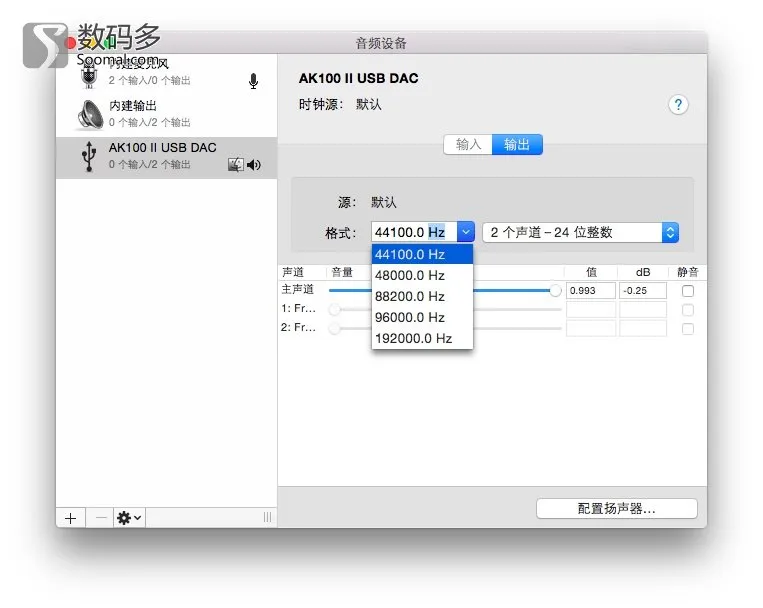Click the microphone input indicator icon
The image size is (763, 608).
(x=253, y=81)
